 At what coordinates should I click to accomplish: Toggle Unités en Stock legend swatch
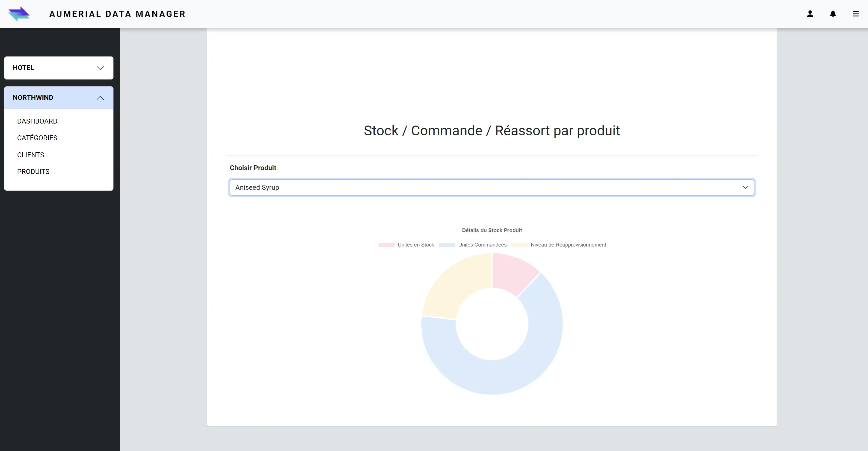pyautogui.click(x=386, y=245)
